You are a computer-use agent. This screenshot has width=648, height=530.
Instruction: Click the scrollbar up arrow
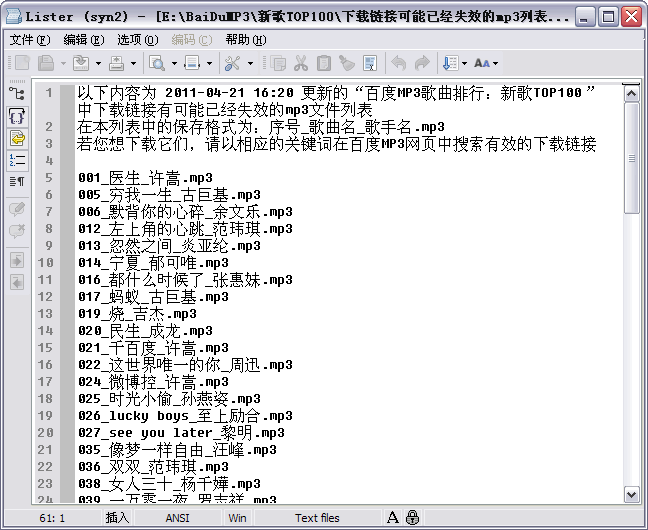631,94
